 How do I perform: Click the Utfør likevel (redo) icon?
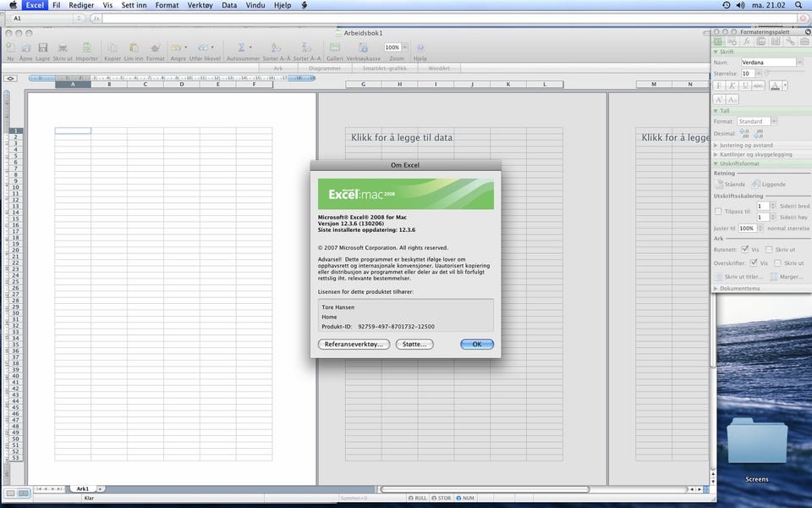[203, 47]
